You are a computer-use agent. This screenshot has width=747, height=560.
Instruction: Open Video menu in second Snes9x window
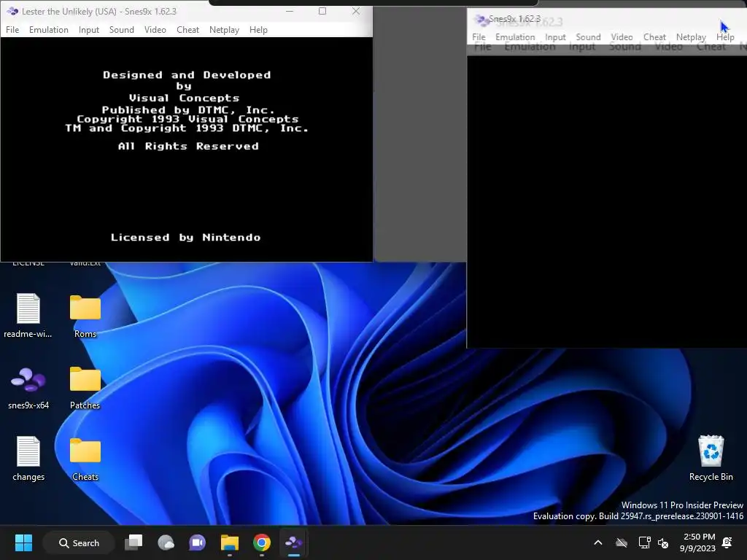pos(622,37)
